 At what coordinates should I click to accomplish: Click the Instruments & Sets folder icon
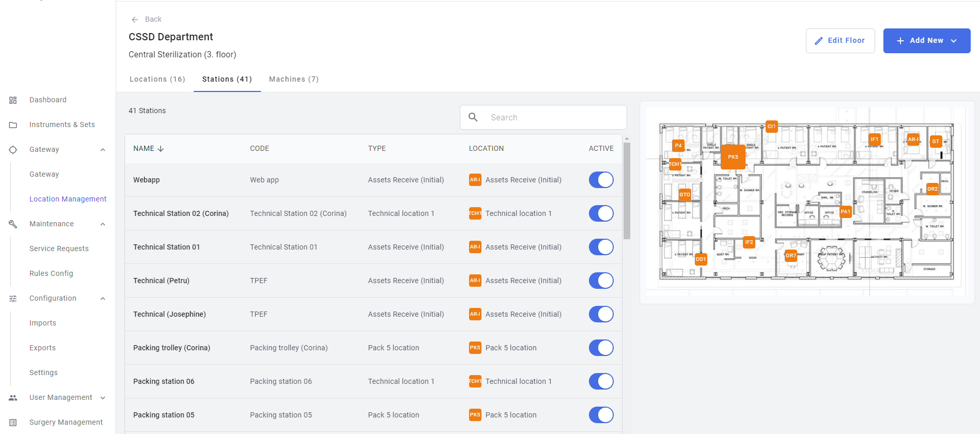click(x=13, y=125)
